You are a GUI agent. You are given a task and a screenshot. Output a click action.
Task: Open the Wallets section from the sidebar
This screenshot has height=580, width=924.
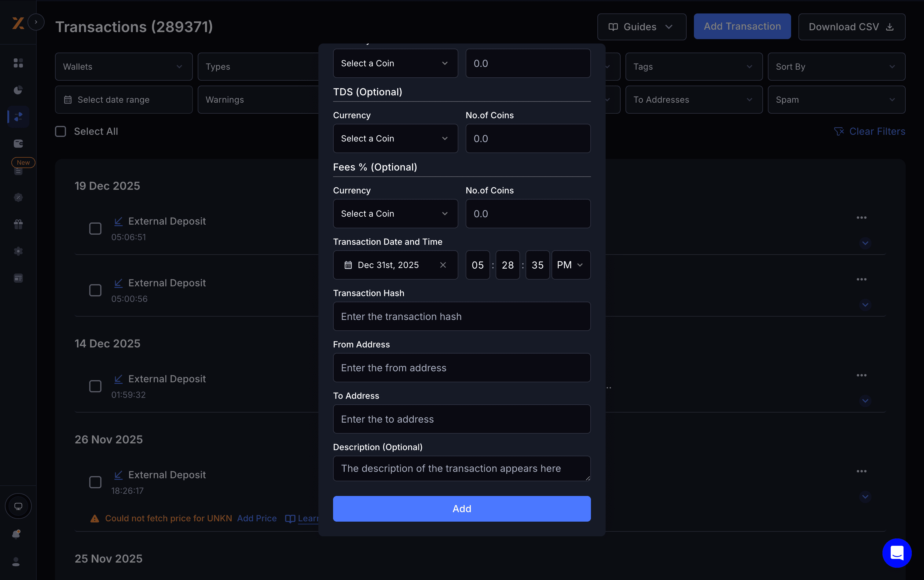point(18,143)
